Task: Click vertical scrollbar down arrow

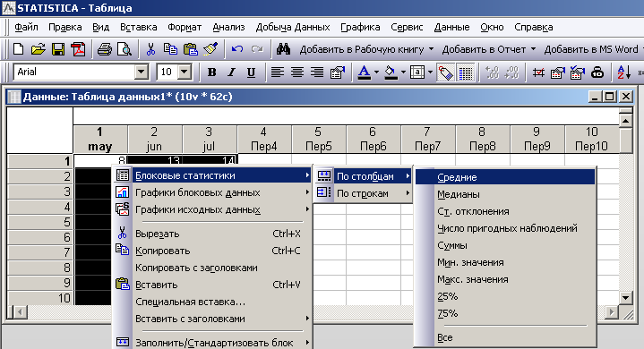Action: pyautogui.click(x=625, y=298)
